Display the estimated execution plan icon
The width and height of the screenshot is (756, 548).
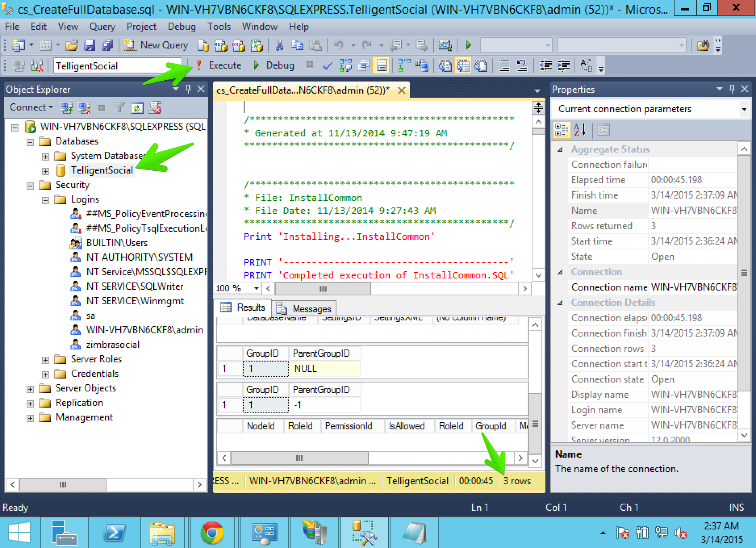coord(345,65)
